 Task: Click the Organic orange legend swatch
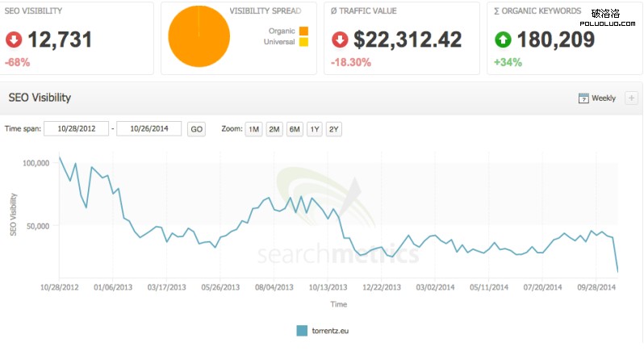click(303, 31)
